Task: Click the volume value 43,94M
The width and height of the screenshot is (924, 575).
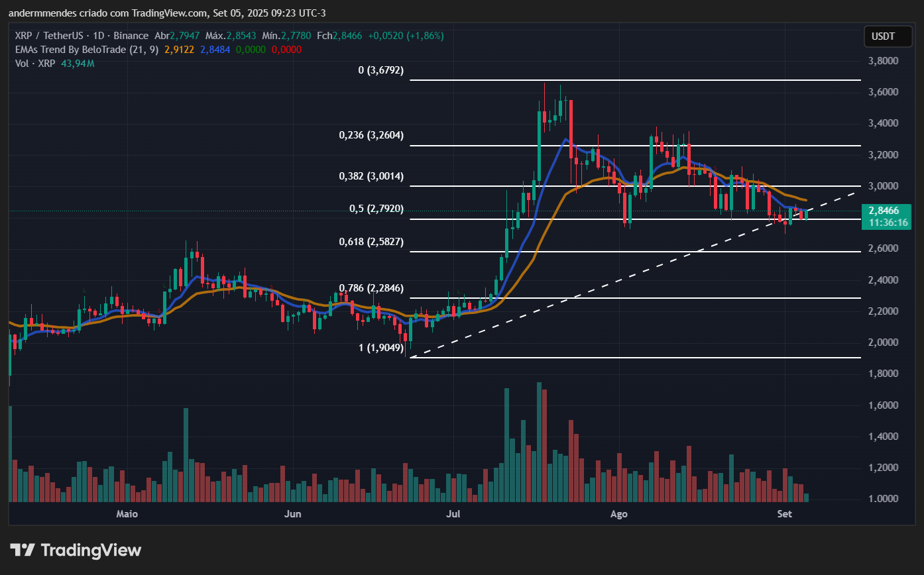Action: click(78, 64)
